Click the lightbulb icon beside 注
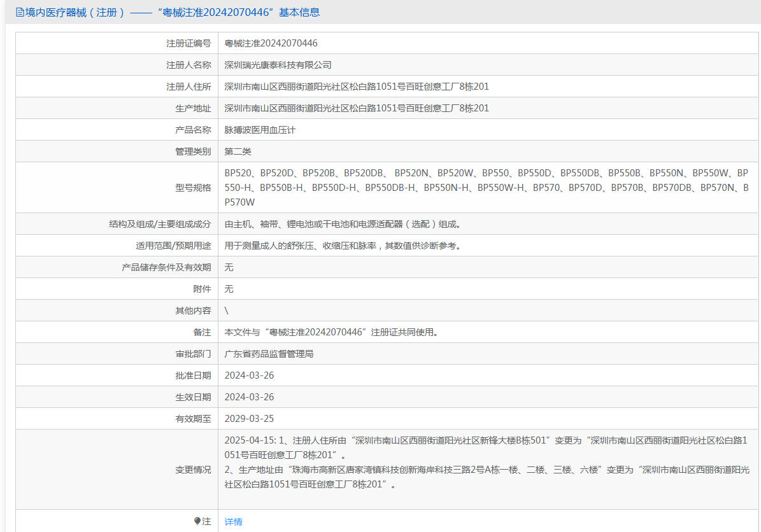This screenshot has height=532, width=761. (197, 521)
